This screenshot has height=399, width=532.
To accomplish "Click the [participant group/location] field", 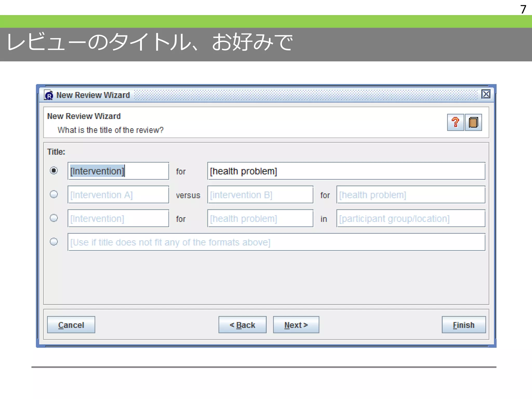I will coord(411,218).
